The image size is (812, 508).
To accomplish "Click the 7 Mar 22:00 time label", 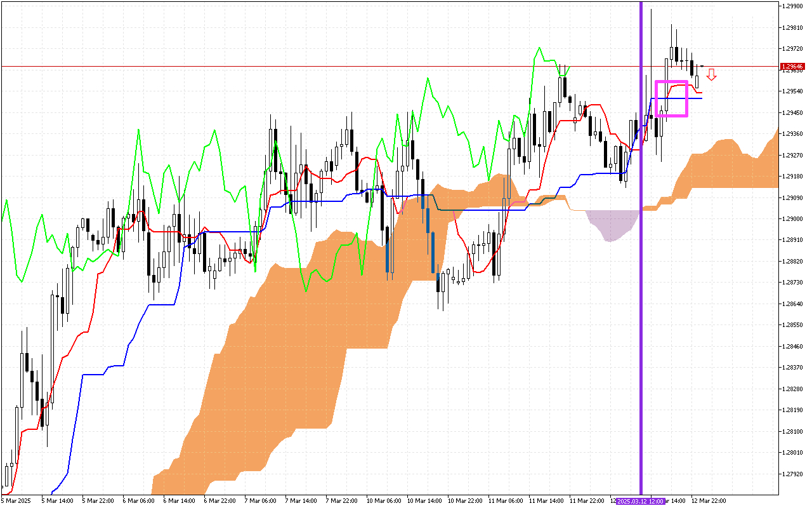I will click(x=341, y=501).
